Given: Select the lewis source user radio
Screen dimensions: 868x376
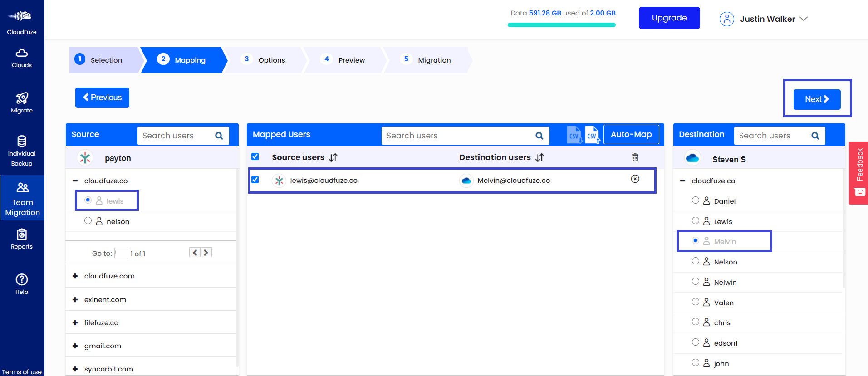Looking at the screenshot, I should pos(88,200).
